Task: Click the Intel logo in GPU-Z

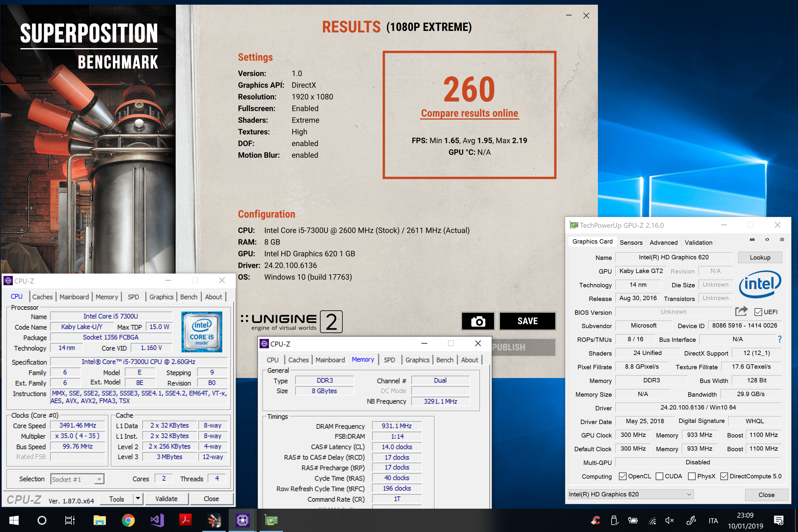Action: click(x=760, y=284)
